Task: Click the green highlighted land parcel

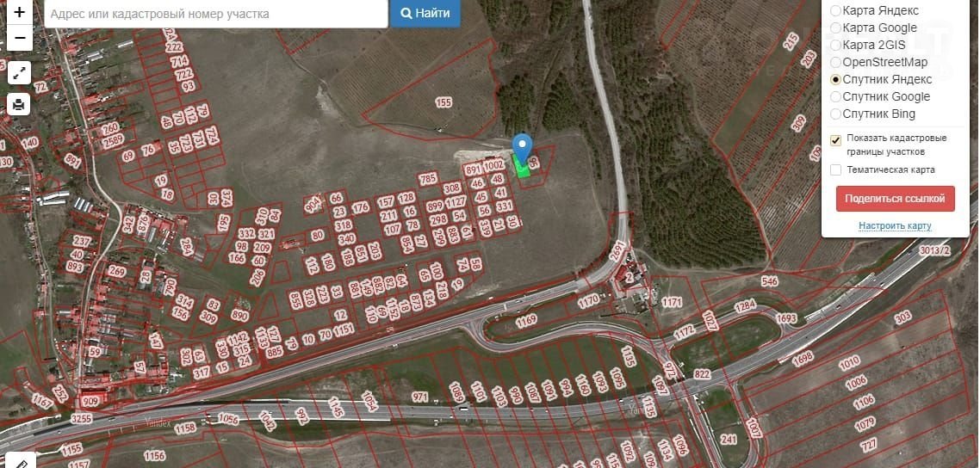Action: tap(521, 167)
